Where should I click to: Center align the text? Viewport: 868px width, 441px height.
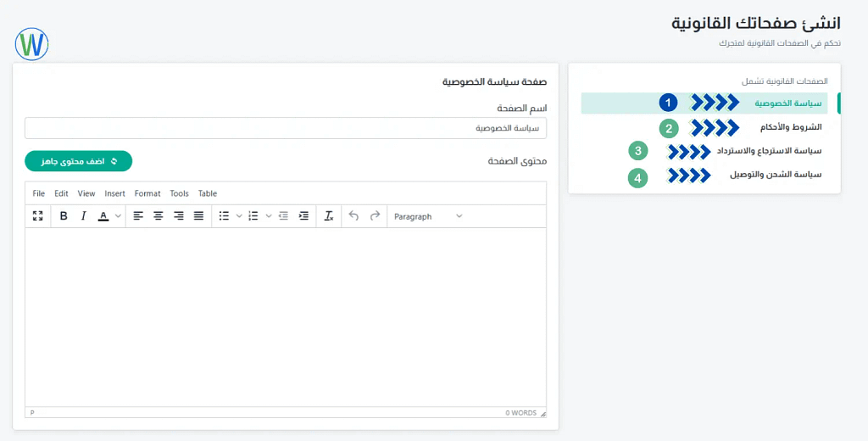pyautogui.click(x=159, y=216)
